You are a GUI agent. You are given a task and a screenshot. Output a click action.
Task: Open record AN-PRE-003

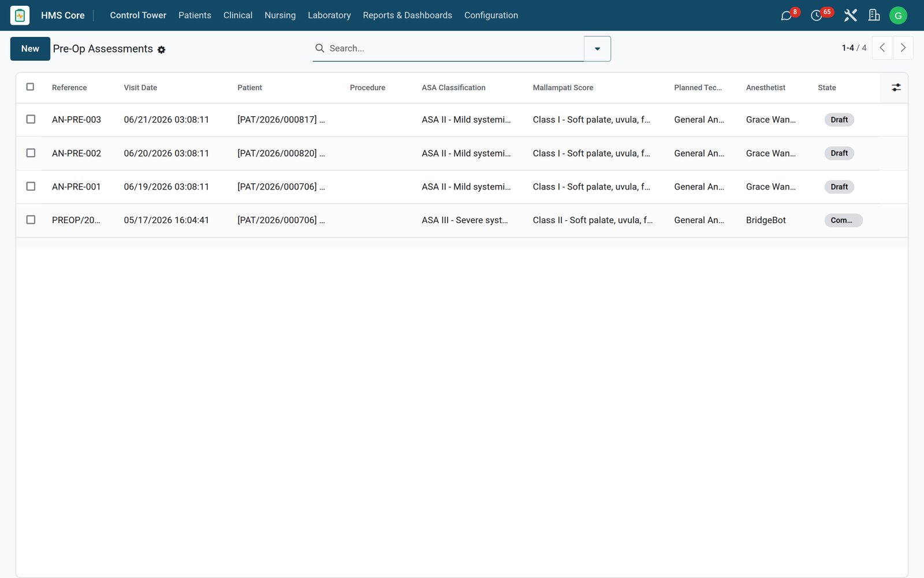point(76,120)
